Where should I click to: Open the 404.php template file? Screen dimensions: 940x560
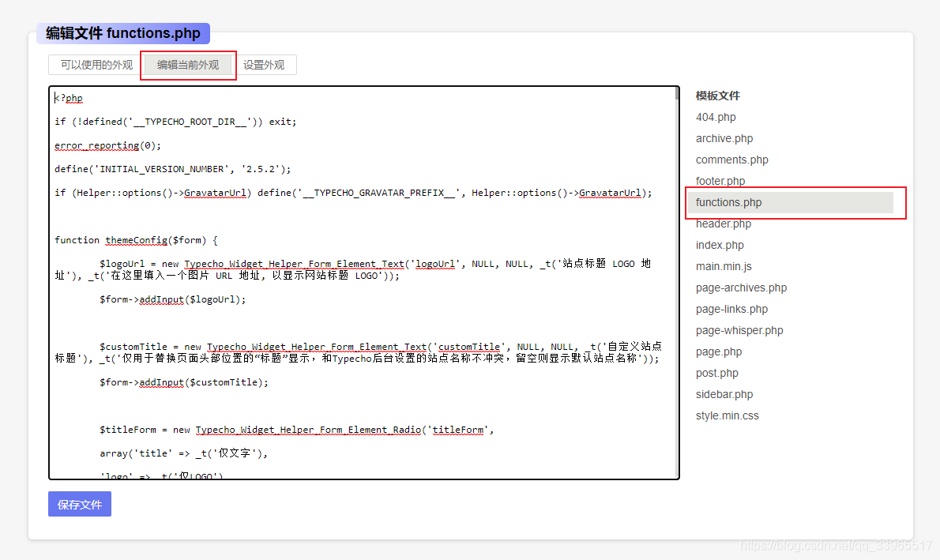tap(716, 117)
